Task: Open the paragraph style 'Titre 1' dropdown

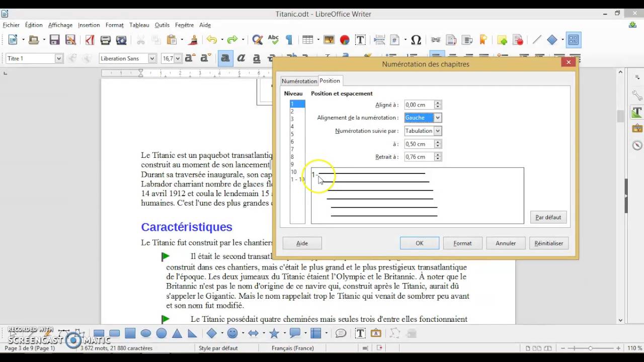Action: (59, 58)
